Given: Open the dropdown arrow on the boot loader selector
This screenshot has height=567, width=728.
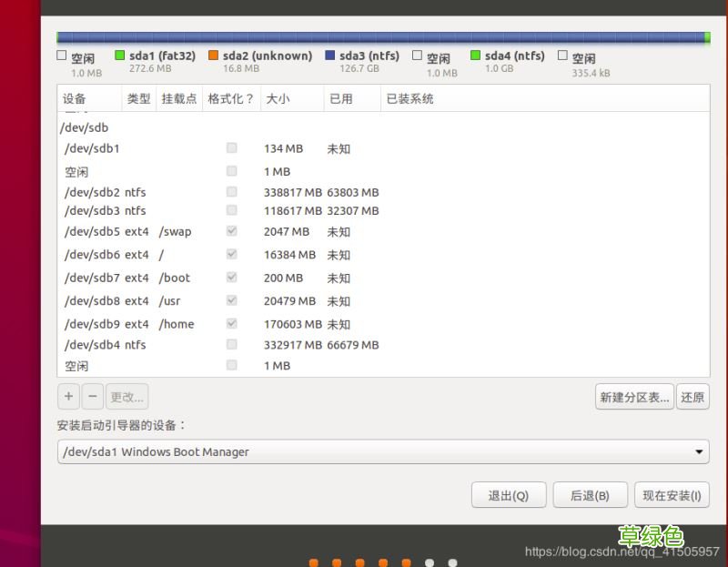Looking at the screenshot, I should tap(698, 451).
